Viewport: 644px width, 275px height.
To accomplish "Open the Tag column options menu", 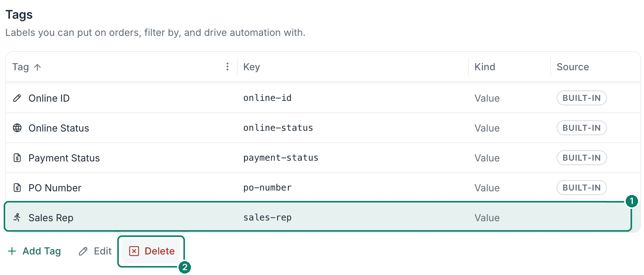I will tap(227, 67).
